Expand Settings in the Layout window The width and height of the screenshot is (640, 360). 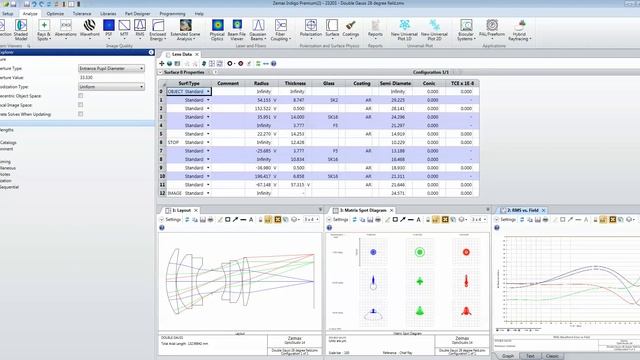click(x=170, y=220)
